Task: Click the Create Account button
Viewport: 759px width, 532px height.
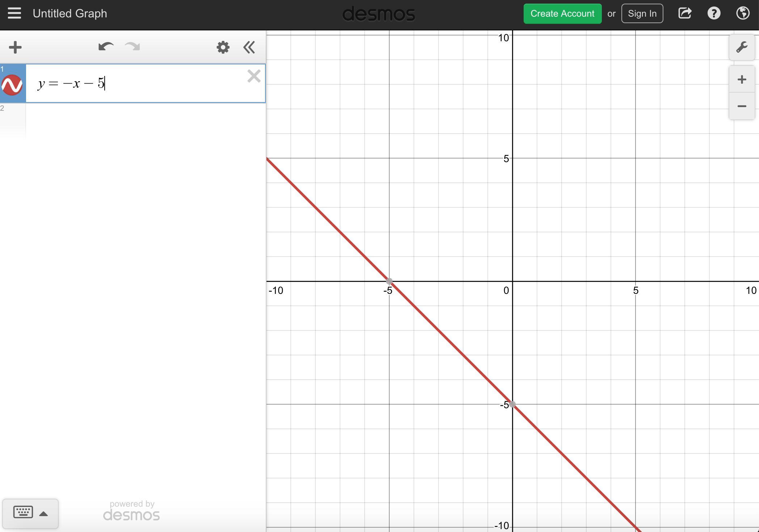Action: point(562,14)
